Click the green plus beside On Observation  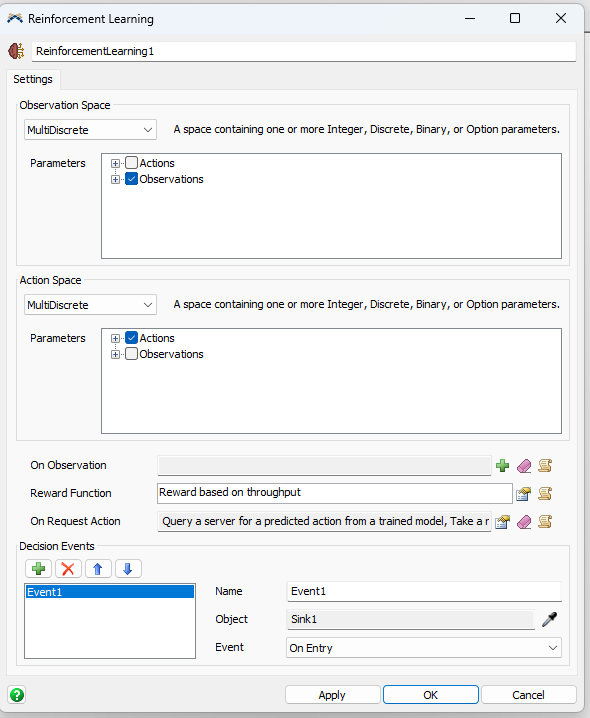tap(503, 466)
